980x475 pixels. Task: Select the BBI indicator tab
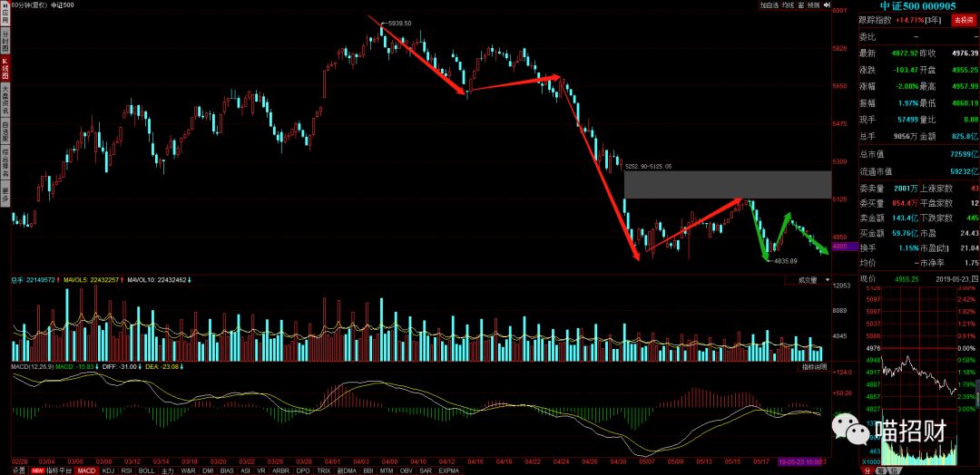368,470
